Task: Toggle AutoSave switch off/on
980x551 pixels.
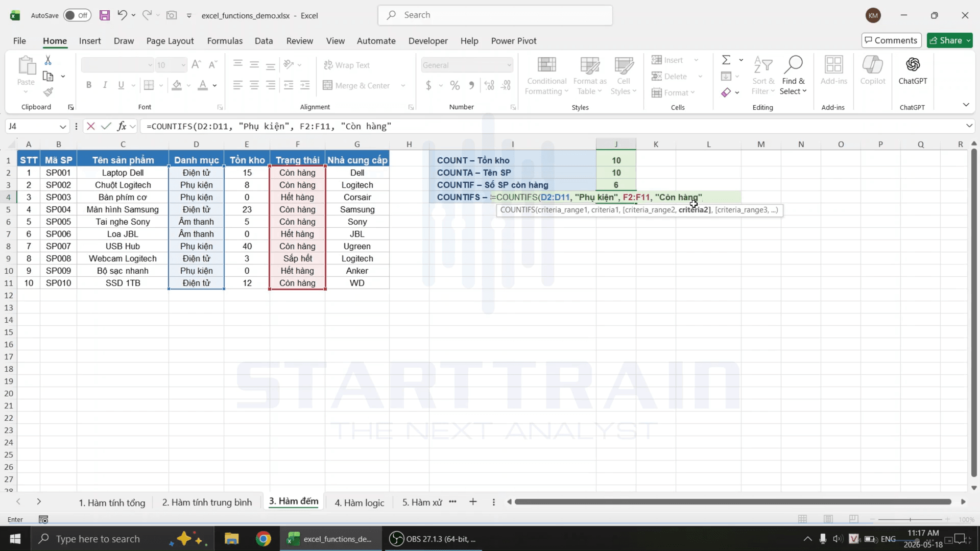Action: [77, 15]
